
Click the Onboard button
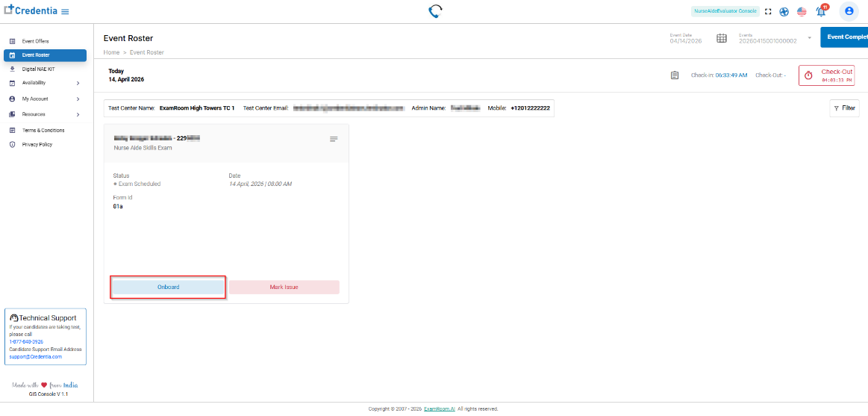[168, 287]
